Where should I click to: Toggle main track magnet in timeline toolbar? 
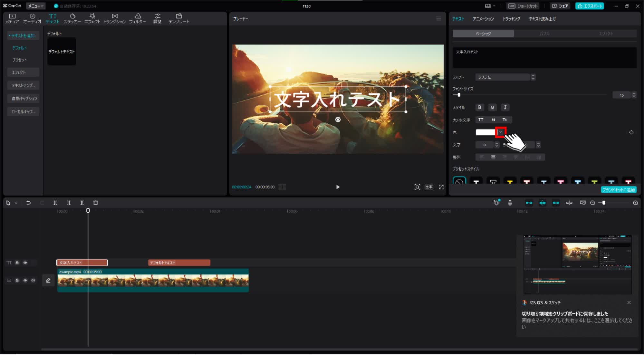pos(529,203)
